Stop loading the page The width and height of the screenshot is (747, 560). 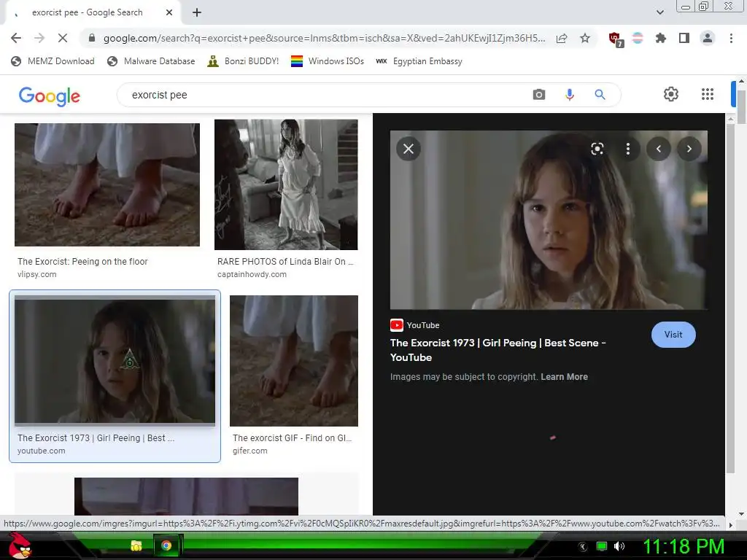click(63, 38)
